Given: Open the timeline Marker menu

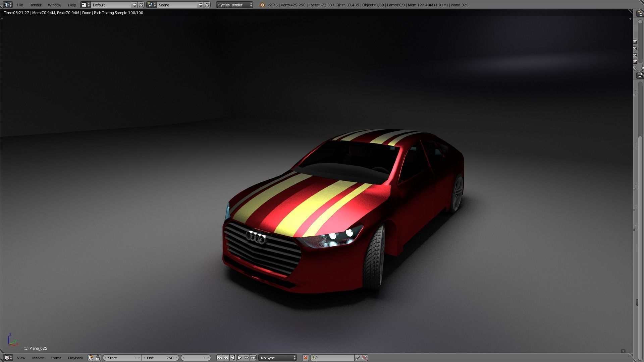Looking at the screenshot, I should coord(38,358).
